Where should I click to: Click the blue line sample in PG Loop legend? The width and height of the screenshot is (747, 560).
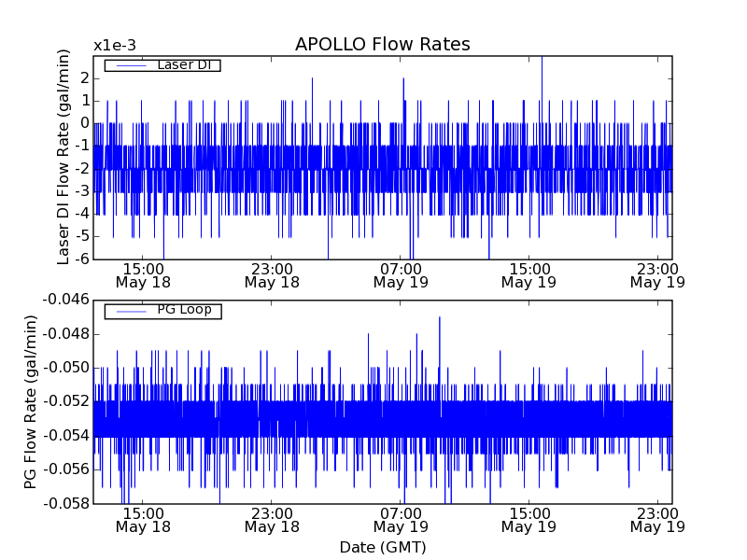(128, 310)
